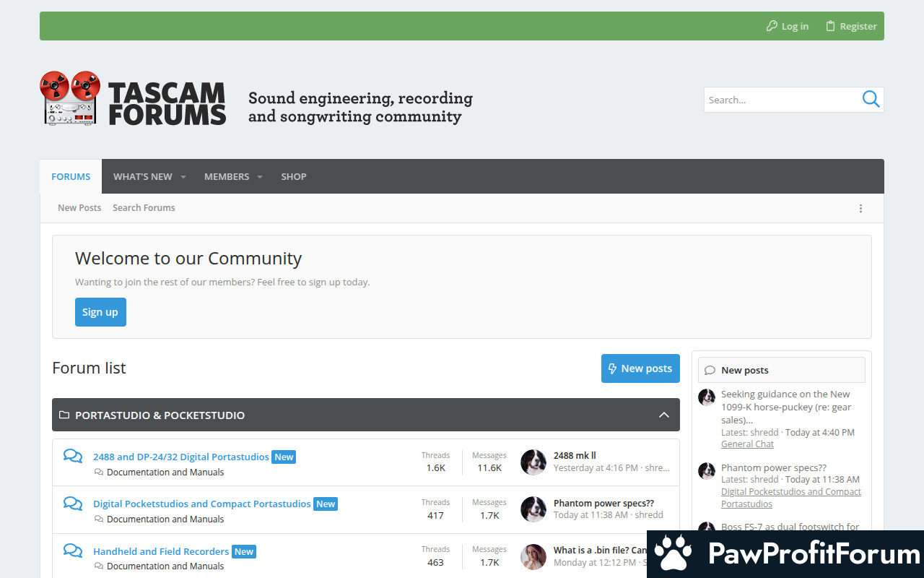
Task: Open the What is a .bin file thread
Action: (600, 550)
